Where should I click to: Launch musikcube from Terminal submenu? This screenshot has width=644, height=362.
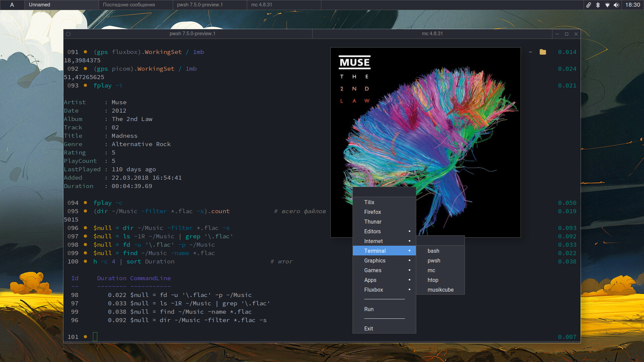(x=440, y=290)
